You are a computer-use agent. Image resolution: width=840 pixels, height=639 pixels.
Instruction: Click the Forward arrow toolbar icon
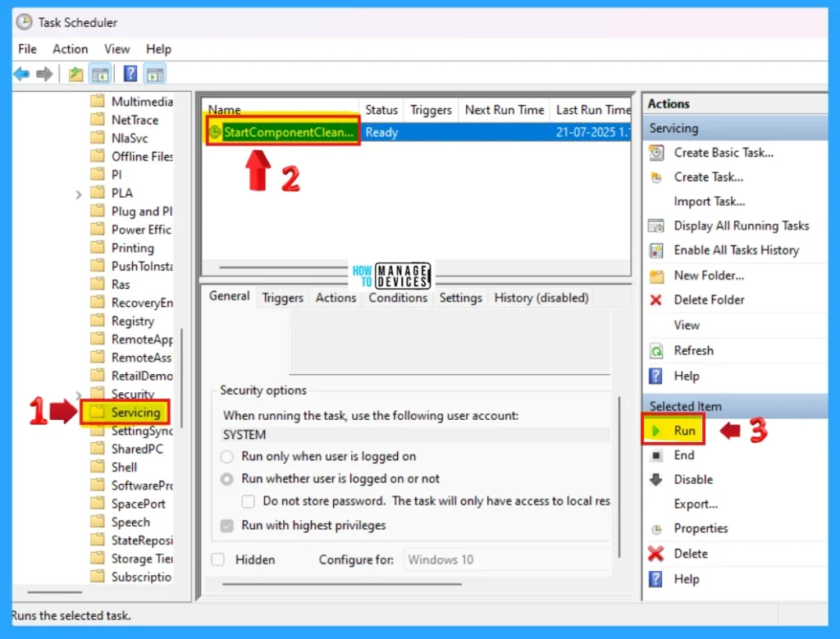pyautogui.click(x=44, y=73)
